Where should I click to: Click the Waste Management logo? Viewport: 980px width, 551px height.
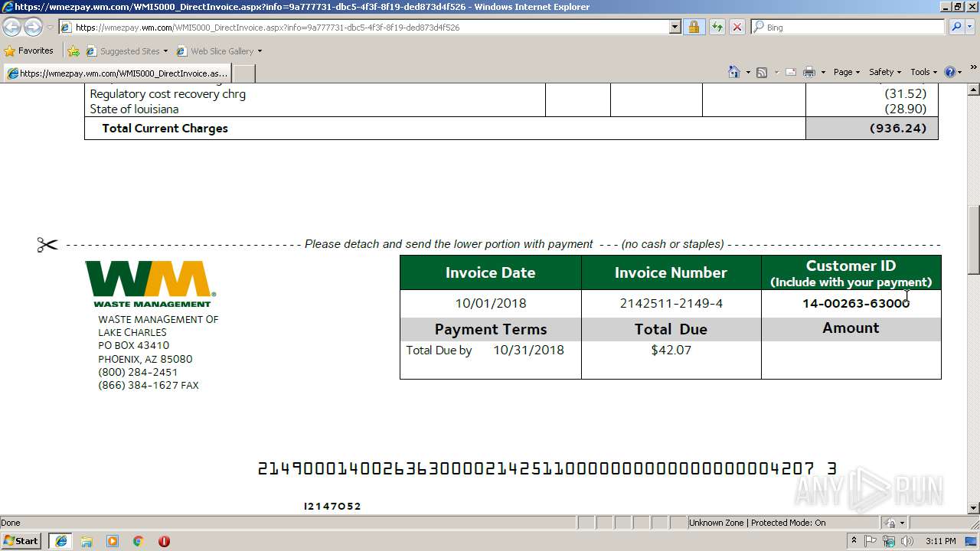tap(150, 284)
